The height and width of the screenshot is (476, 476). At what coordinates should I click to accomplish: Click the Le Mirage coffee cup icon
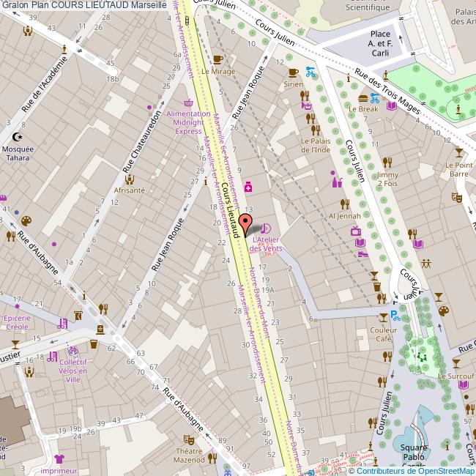pyautogui.click(x=217, y=59)
